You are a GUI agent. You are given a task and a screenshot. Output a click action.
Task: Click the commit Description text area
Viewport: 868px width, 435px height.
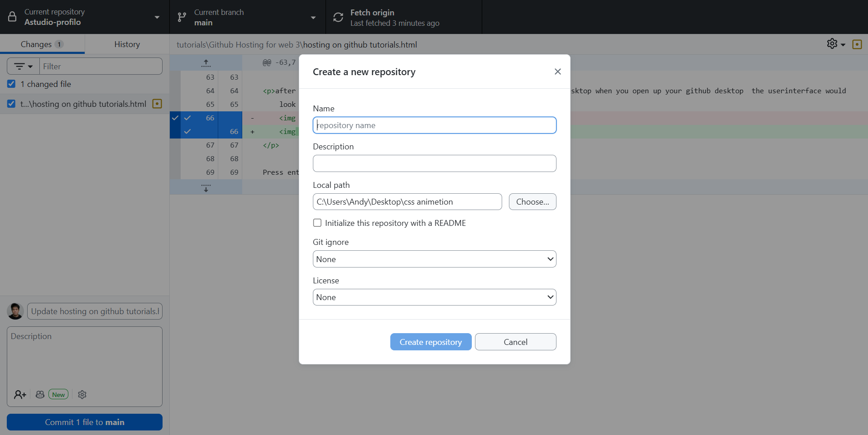tap(85, 358)
